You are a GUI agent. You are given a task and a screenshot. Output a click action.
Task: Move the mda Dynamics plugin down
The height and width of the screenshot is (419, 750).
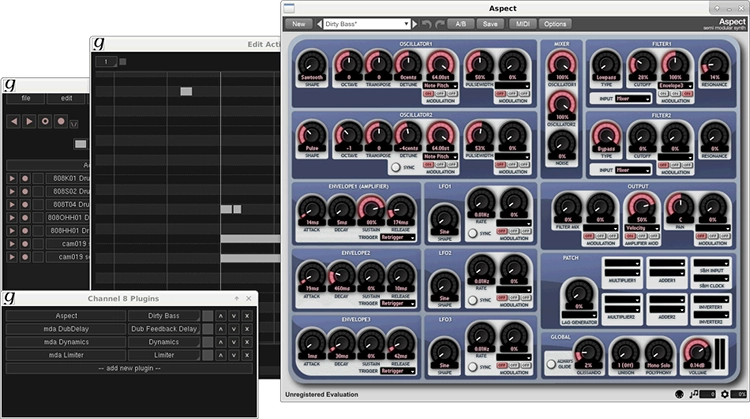[234, 342]
